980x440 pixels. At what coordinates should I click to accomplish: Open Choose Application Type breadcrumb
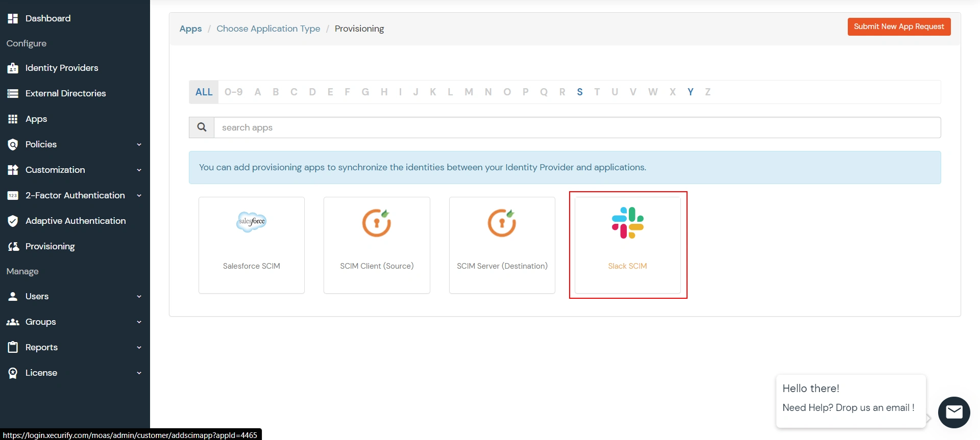point(268,29)
